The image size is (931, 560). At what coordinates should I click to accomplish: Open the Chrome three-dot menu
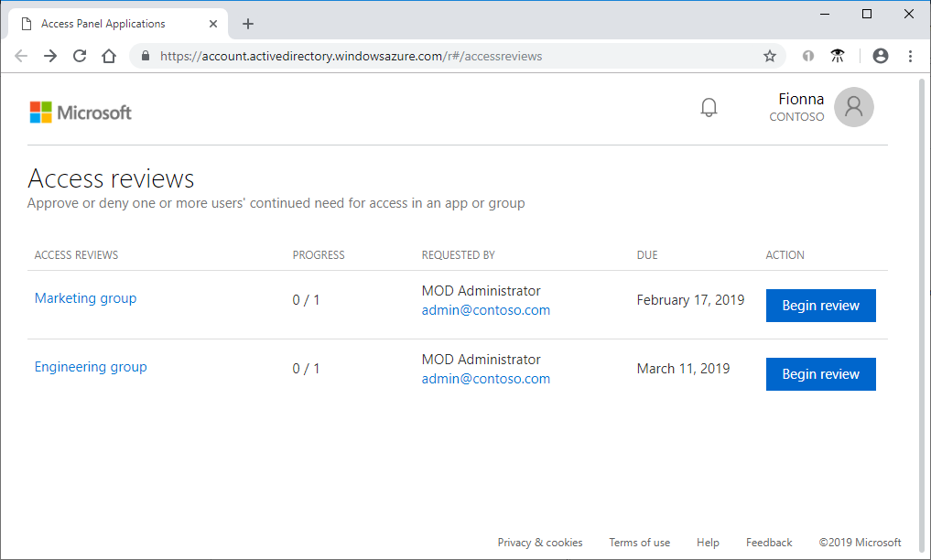point(911,56)
